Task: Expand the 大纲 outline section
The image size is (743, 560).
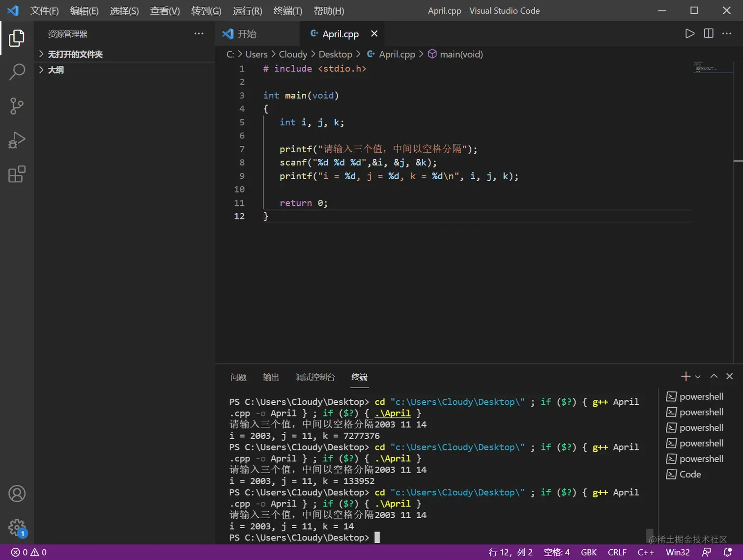Action: point(56,70)
